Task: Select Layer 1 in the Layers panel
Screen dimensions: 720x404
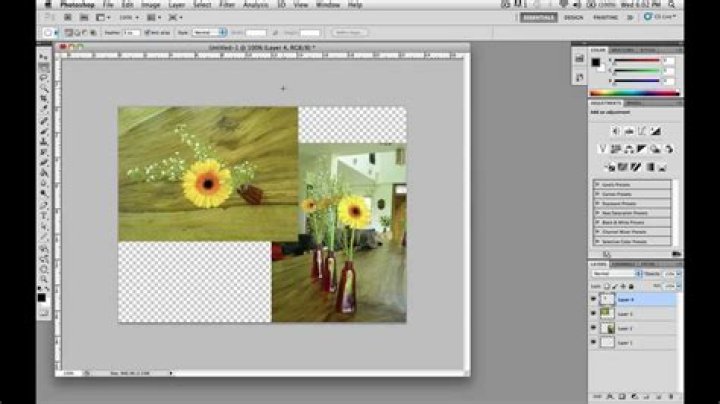Action: point(625,342)
